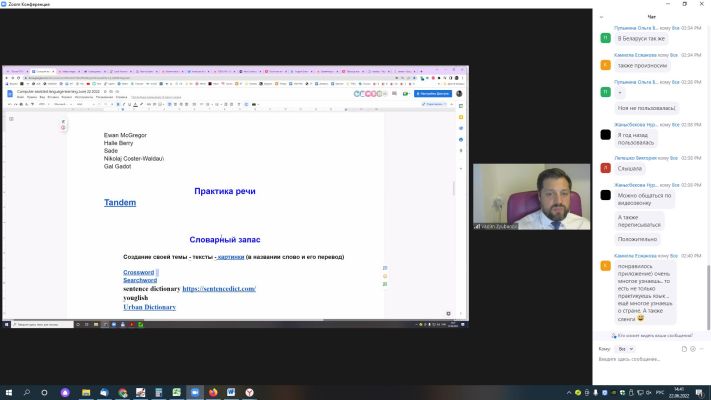Open Chrome from the taskbar
The height and width of the screenshot is (400, 711).
(x=122, y=392)
